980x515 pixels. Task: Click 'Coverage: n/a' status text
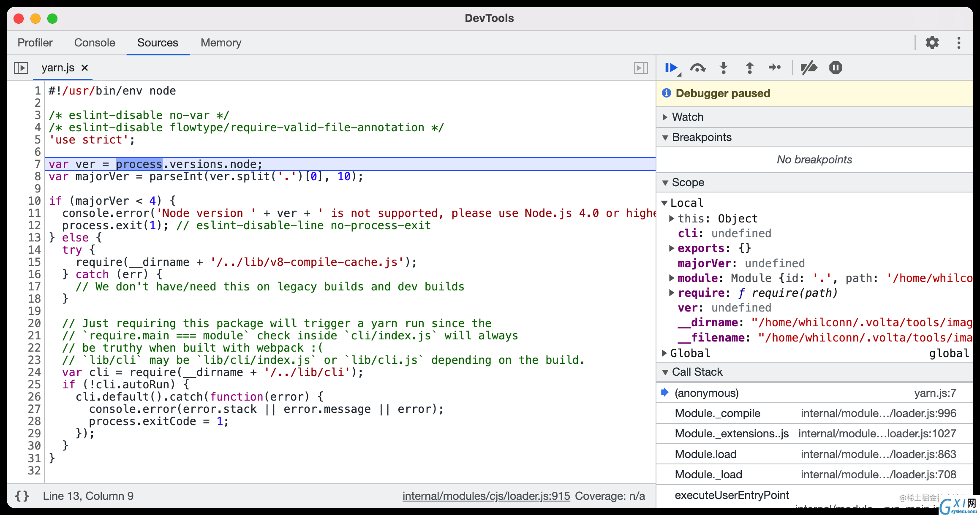(610, 496)
